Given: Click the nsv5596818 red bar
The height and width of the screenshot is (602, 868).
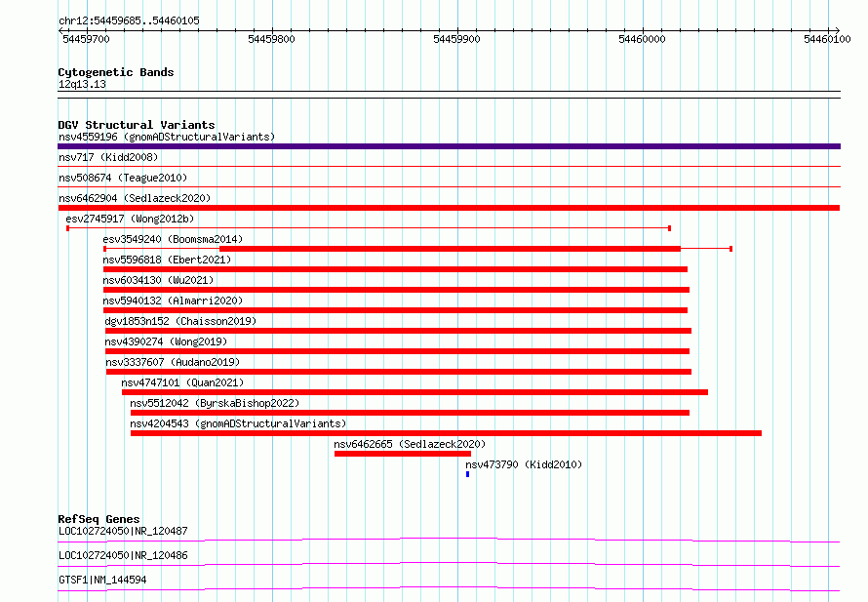Looking at the screenshot, I should (x=395, y=269).
